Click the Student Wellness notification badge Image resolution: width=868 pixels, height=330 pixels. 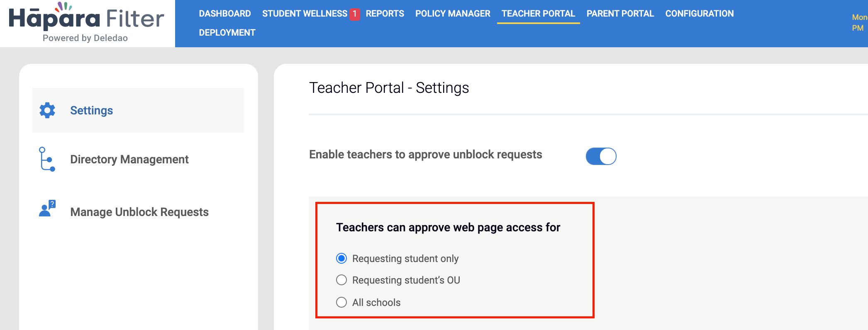click(354, 14)
